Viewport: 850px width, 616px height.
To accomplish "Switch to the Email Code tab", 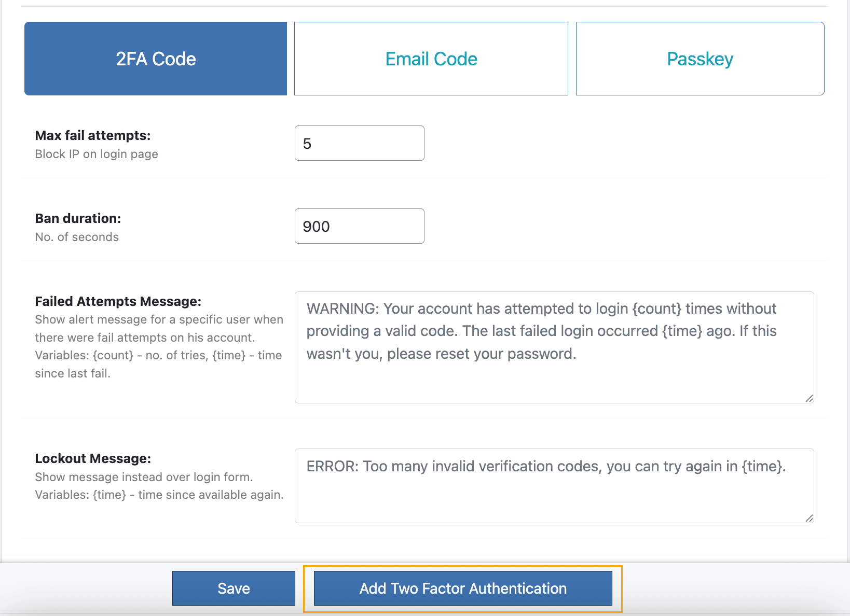I will [431, 59].
